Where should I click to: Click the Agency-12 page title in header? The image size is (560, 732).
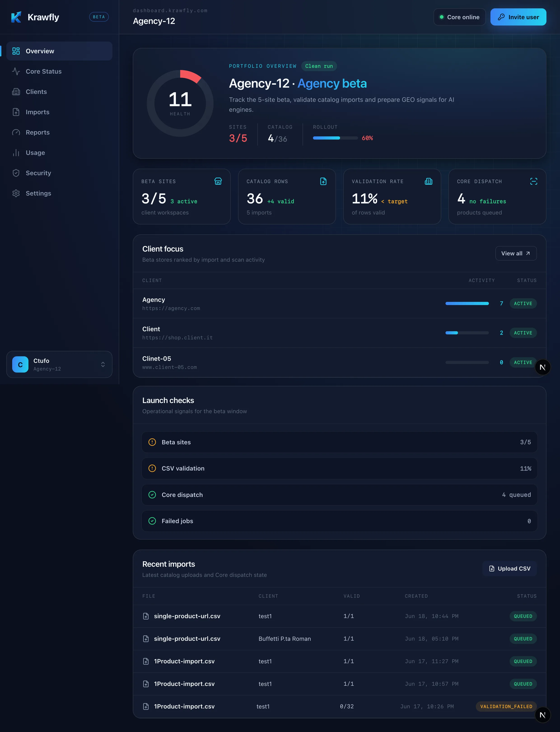point(154,21)
